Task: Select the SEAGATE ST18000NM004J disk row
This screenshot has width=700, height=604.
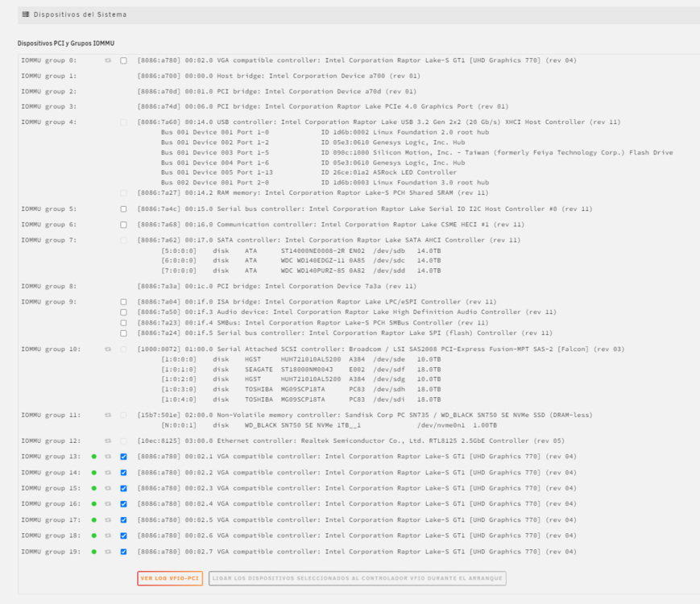Action: (301, 369)
